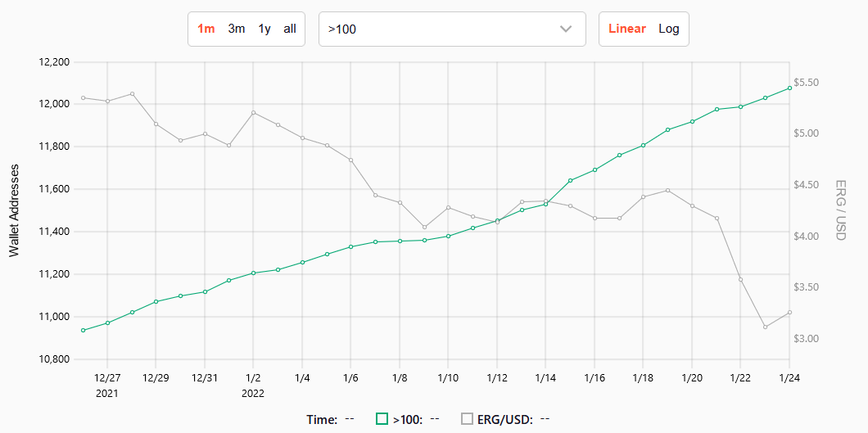Viewport: 868px width, 433px height.
Task: Switch to the 3m time range
Action: click(237, 29)
